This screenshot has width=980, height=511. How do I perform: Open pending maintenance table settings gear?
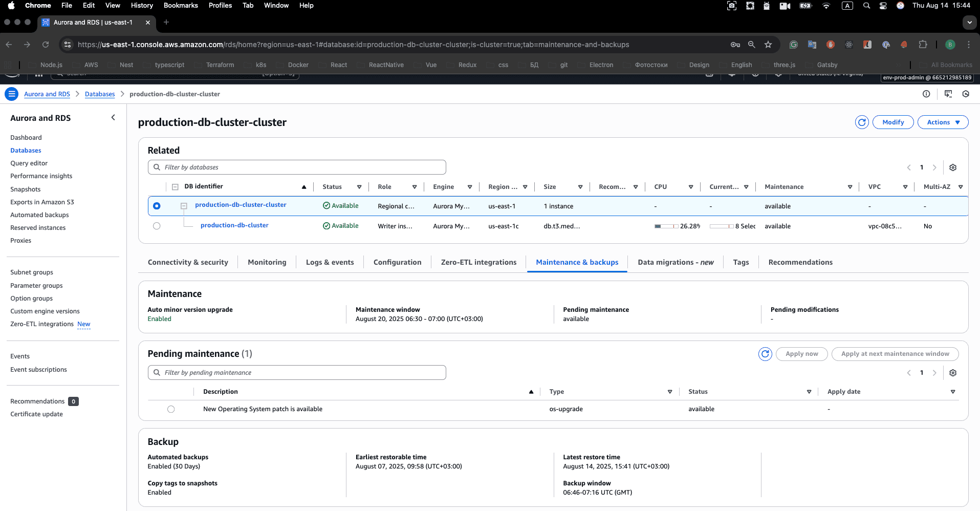(x=952, y=373)
